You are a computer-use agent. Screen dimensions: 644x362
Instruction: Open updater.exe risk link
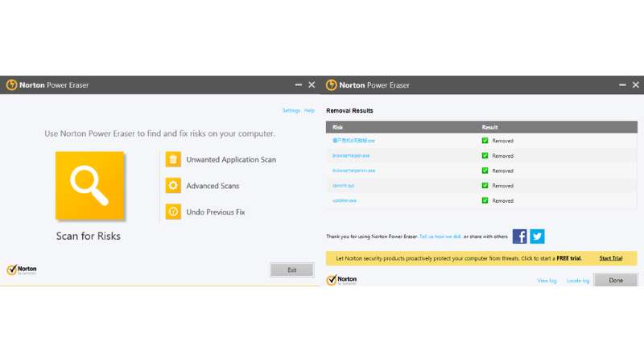[x=345, y=200]
